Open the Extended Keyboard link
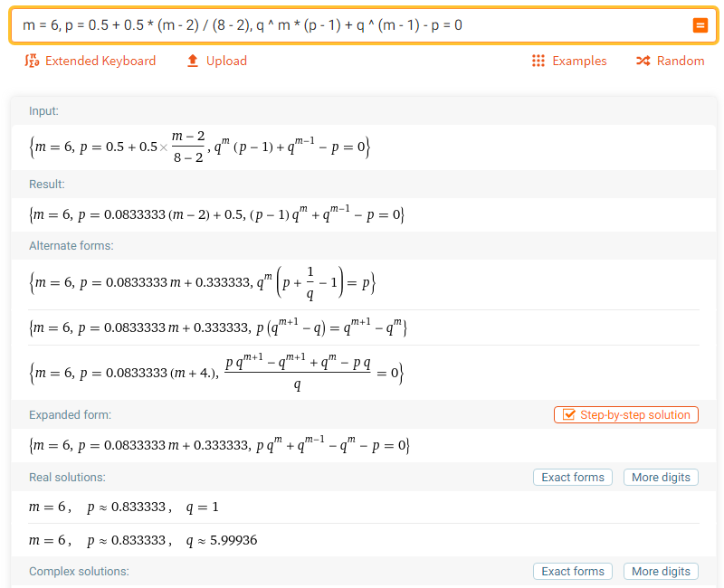Image resolution: width=724 pixels, height=588 pixels. 100,61
